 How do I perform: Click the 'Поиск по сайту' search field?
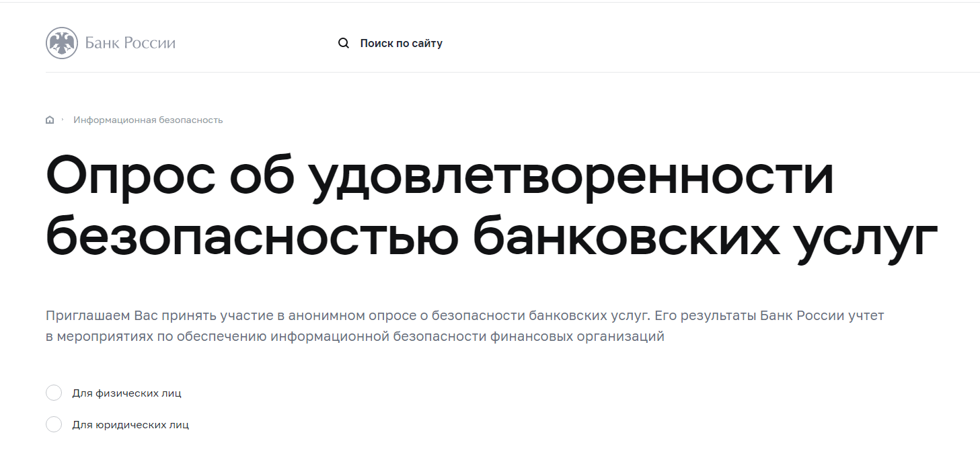[402, 43]
